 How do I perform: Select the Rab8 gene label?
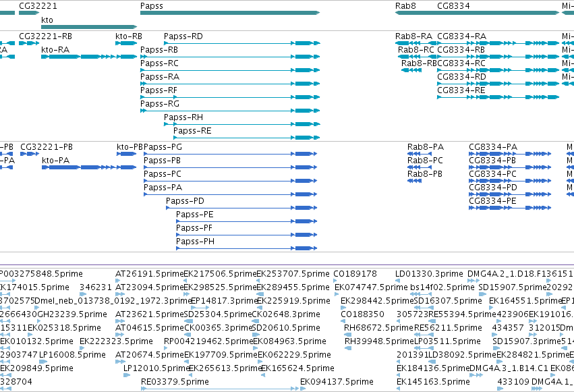click(405, 6)
